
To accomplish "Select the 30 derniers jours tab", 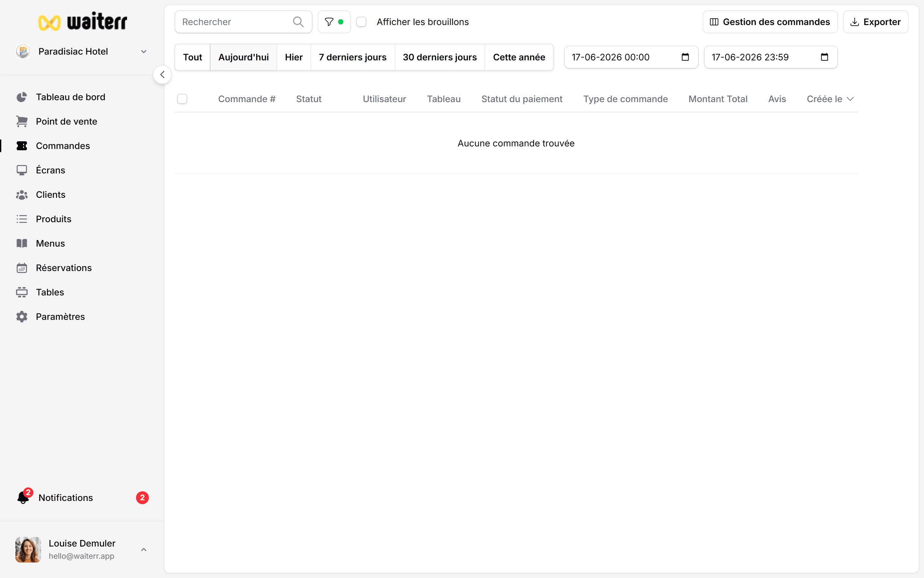I will (440, 57).
